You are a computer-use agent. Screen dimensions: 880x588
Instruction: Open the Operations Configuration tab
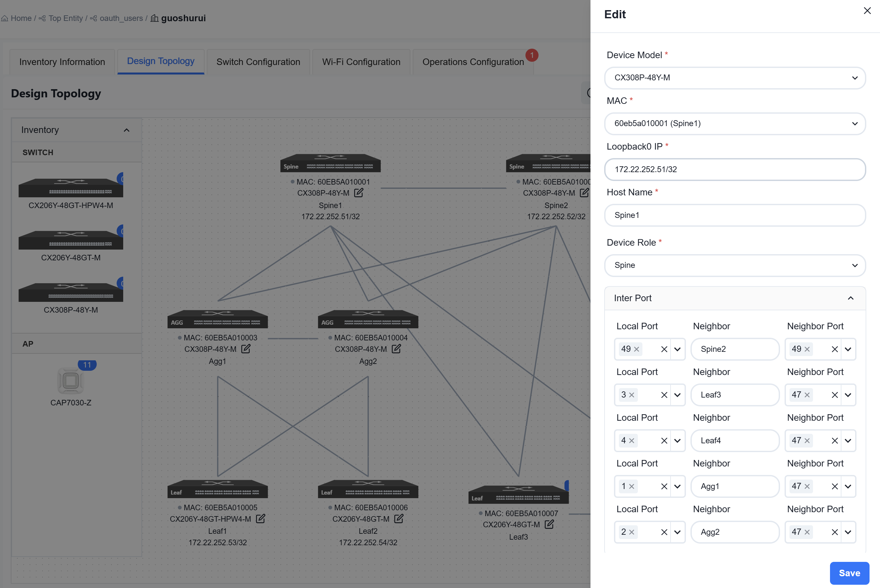(x=473, y=62)
